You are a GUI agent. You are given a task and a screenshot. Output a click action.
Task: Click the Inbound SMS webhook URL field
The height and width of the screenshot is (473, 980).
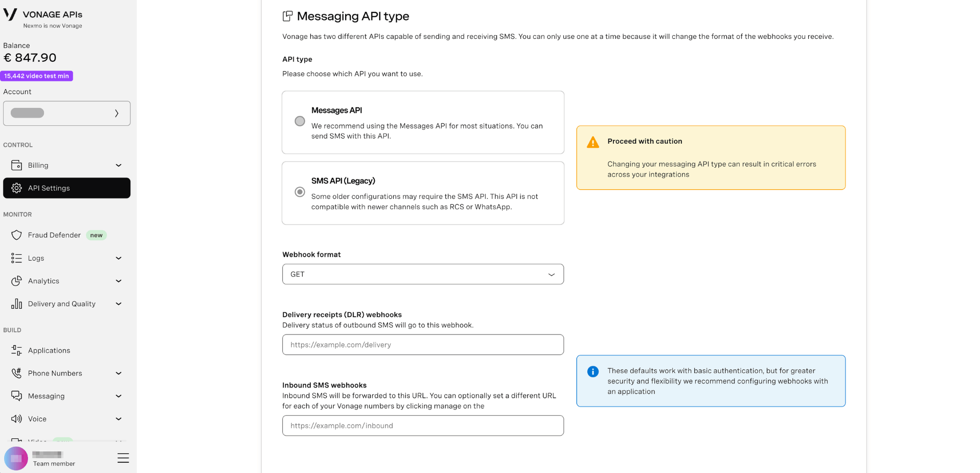(x=423, y=425)
